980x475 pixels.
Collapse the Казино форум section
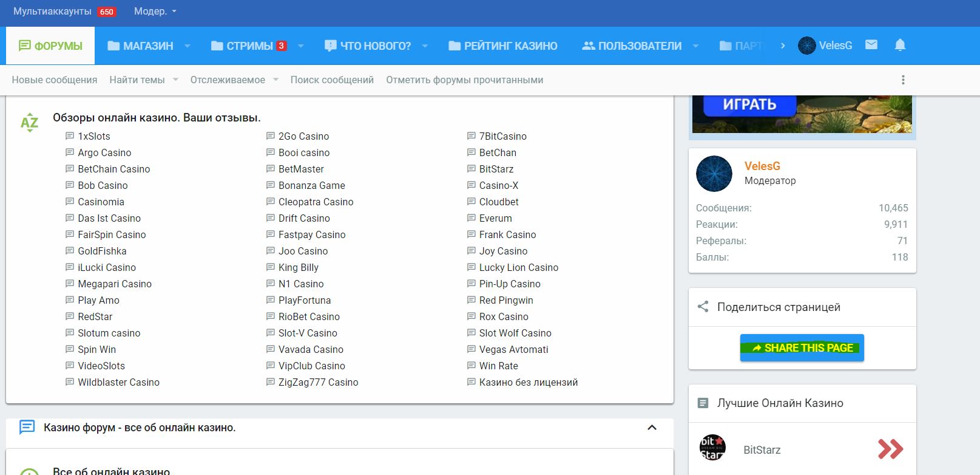point(652,428)
